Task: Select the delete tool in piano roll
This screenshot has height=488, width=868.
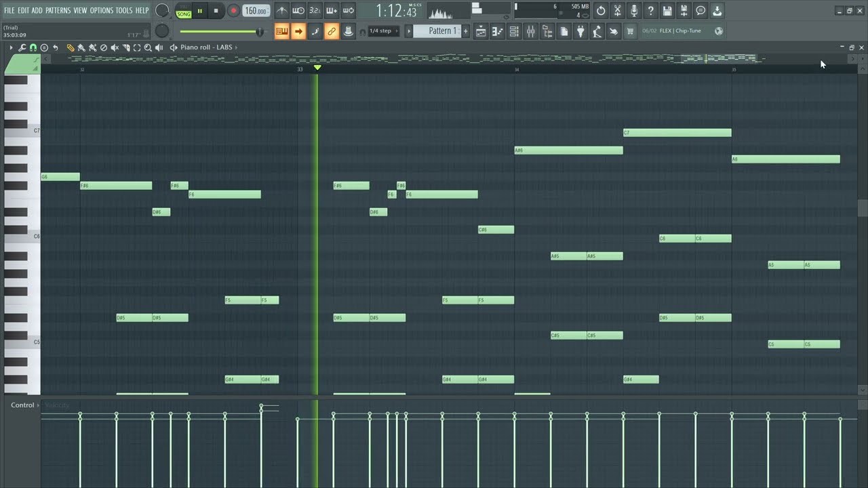Action: (x=103, y=47)
